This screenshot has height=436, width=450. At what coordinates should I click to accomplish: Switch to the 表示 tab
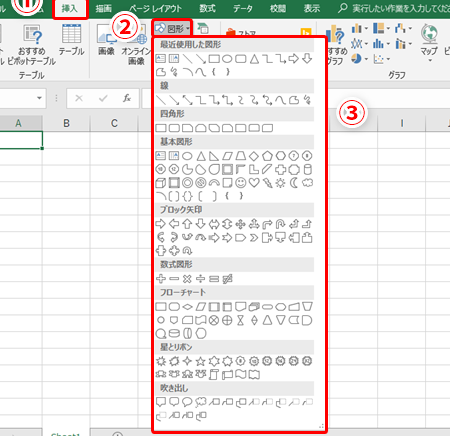pos(312,8)
